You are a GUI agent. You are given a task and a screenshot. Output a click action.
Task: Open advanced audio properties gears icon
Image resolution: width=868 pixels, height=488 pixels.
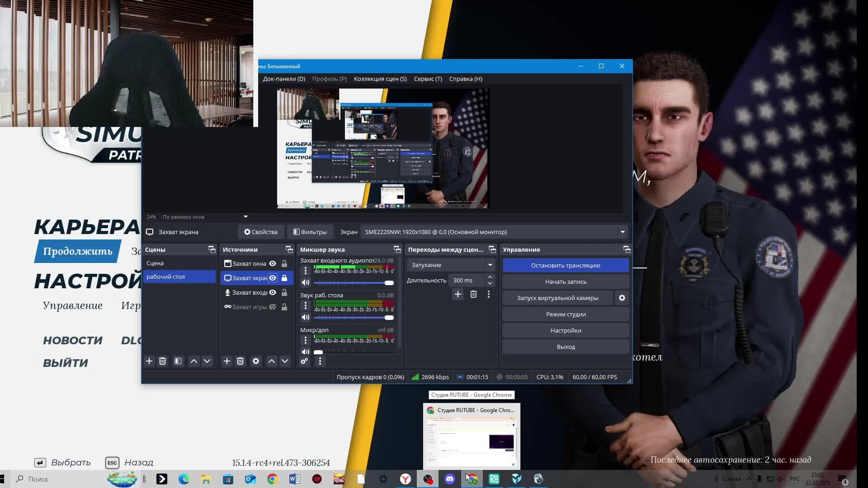[304, 361]
